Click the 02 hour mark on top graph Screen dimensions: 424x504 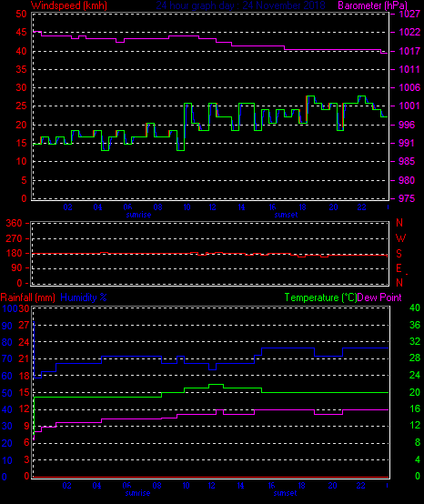pos(68,207)
